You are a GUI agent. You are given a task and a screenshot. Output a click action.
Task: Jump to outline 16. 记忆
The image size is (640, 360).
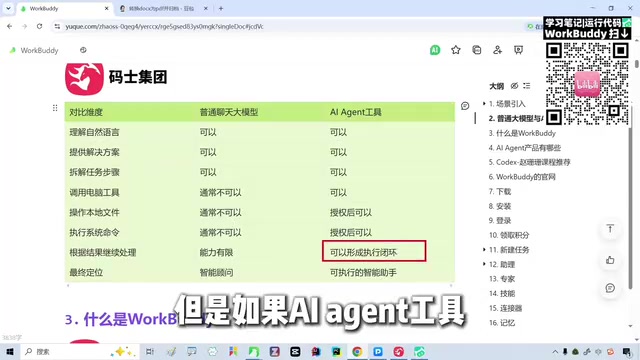click(x=502, y=323)
